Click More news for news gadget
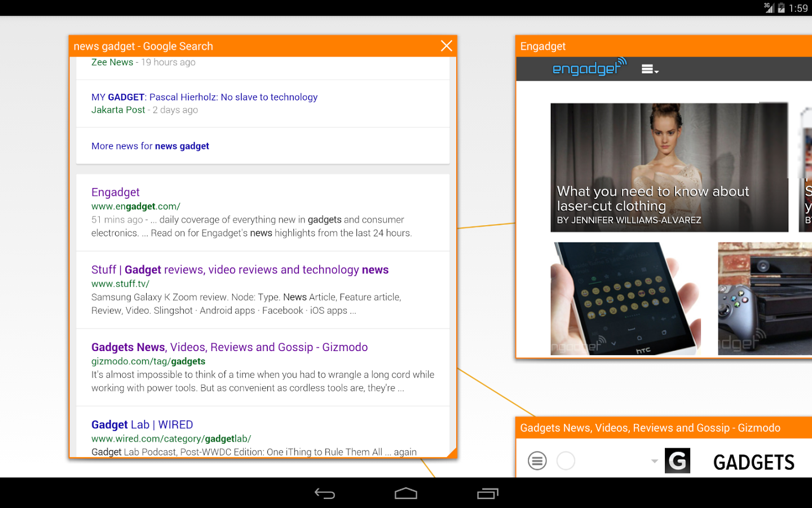Screen dimensions: 812x508 (150, 146)
